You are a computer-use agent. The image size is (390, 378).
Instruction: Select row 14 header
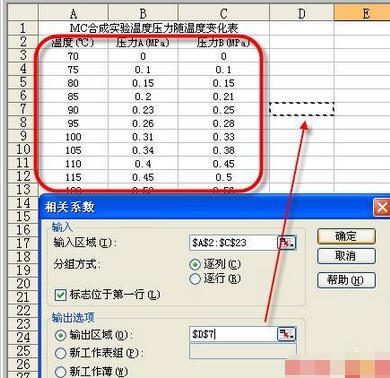(x=23, y=203)
